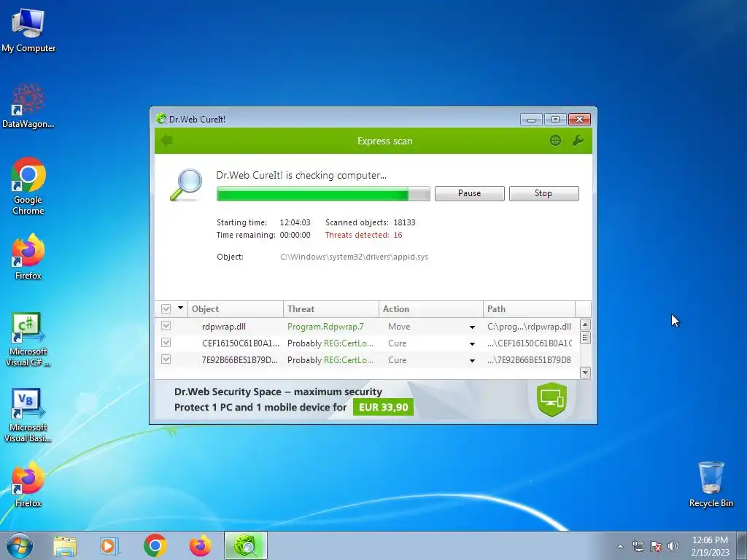Click the 'Time remaining: 00:00:00' value
This screenshot has height=560, width=747.
295,235
